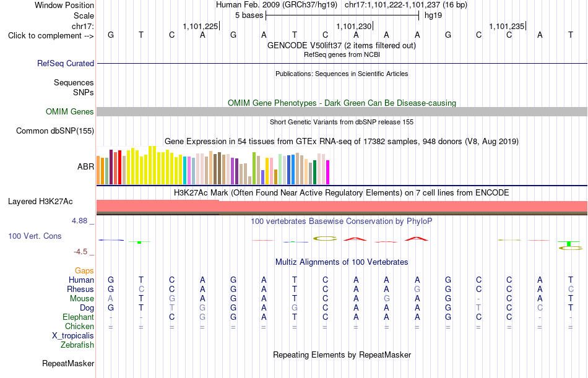This screenshot has height=378, width=588.
Task: Click the magenta bar in GTEx chart
Action: coord(327,172)
